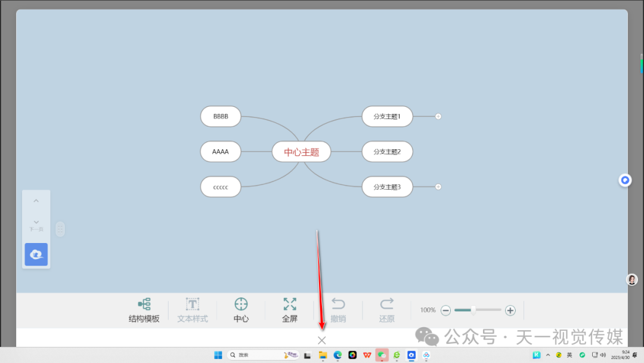The width and height of the screenshot is (644, 363).
Task: Click the 还原 redo arrow
Action: 387,304
